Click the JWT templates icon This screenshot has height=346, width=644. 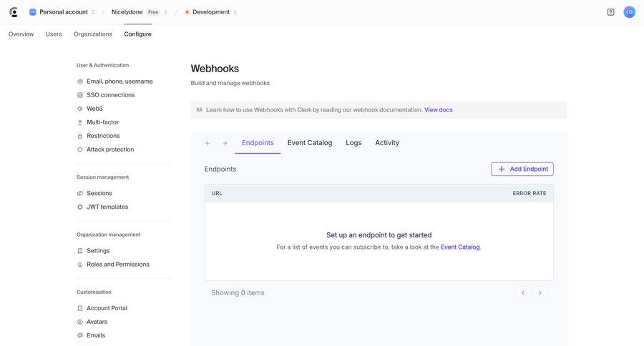tap(80, 207)
